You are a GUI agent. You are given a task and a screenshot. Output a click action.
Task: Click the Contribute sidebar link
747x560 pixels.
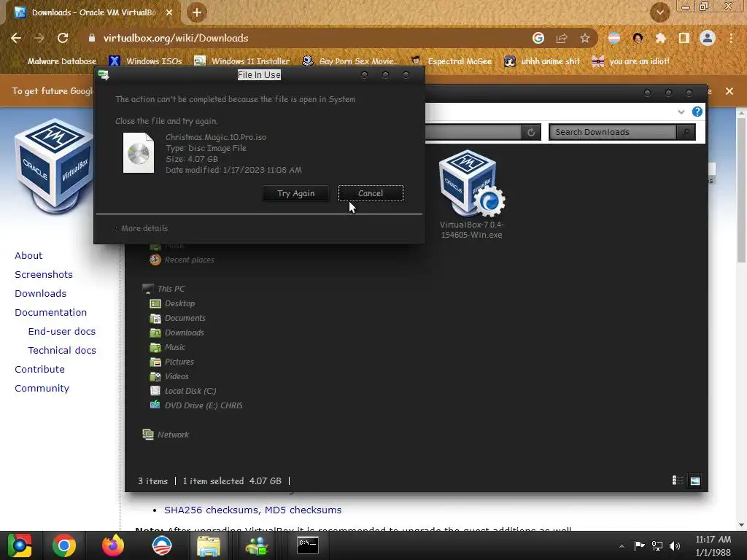39,370
